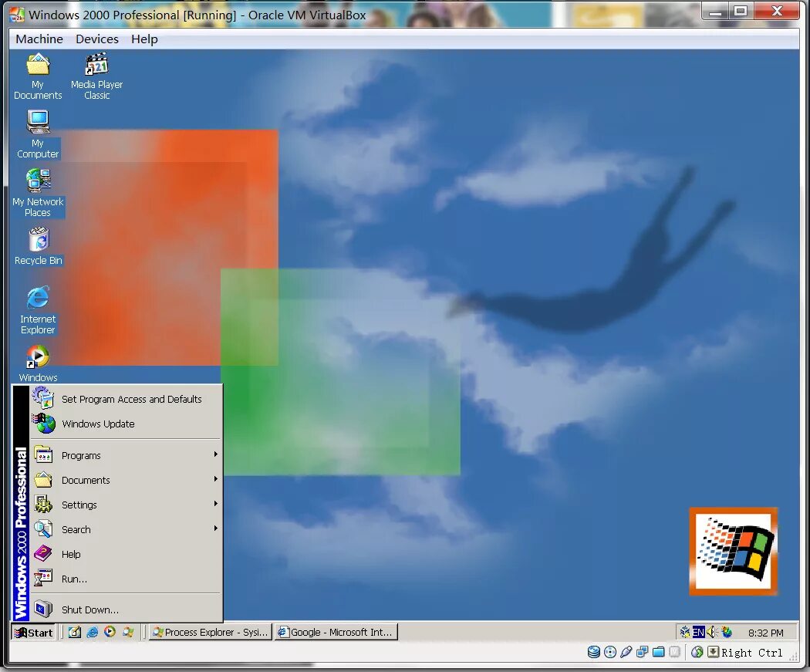The image size is (810, 672).
Task: Choose Run... from the Start menu
Action: [126, 579]
